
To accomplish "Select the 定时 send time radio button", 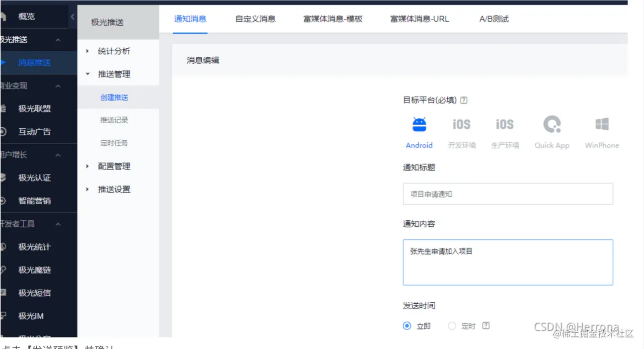I will click(x=452, y=326).
